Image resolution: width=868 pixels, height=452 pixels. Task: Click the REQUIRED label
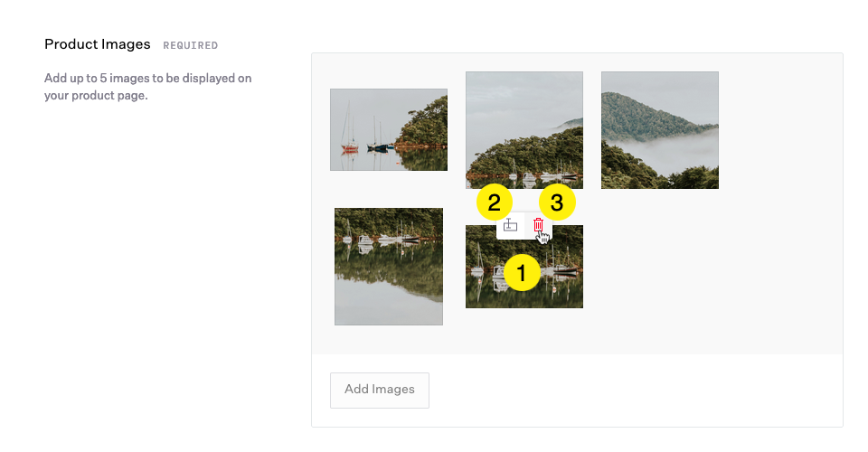pos(190,45)
